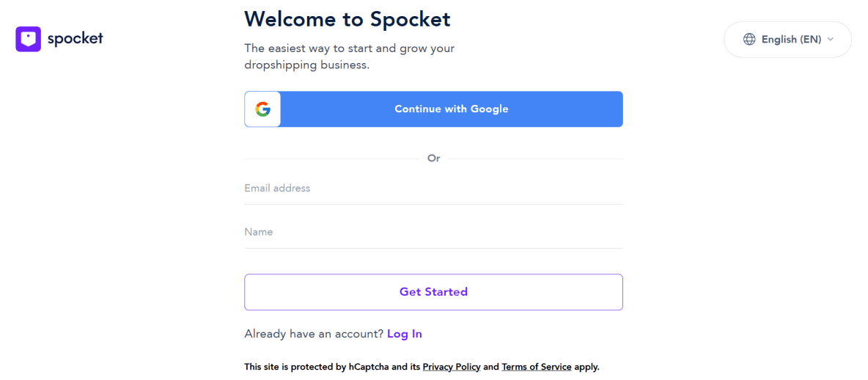Click the divider line right of 'Or'
868x380 pixels.
[x=535, y=158]
